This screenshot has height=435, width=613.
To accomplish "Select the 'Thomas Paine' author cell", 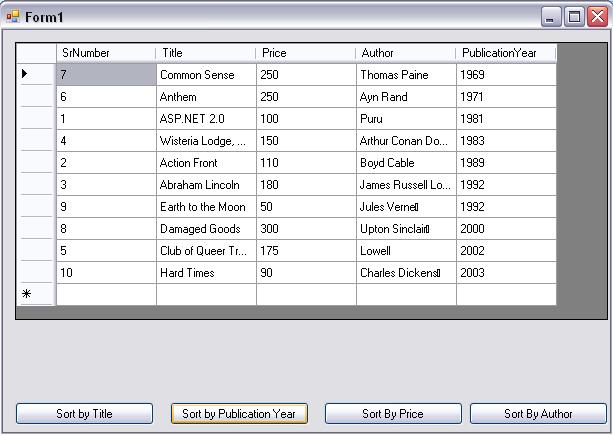I will 407,75.
